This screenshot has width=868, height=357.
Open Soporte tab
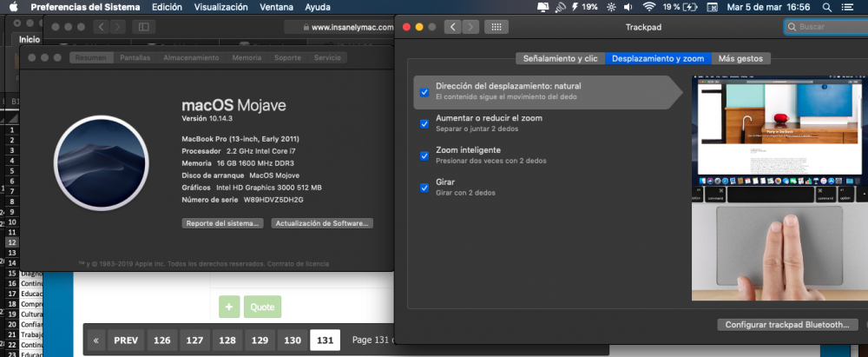point(287,57)
